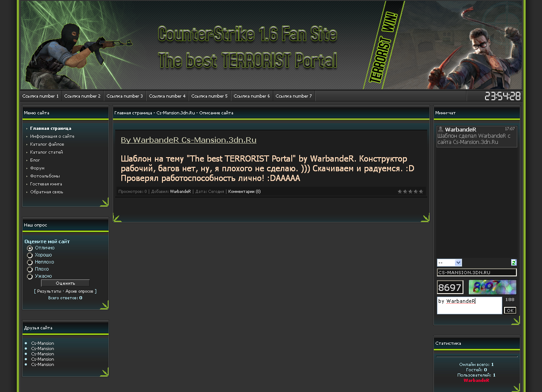Rate the entry with the first star
Viewport: 542px width, 392px height.
click(400, 192)
